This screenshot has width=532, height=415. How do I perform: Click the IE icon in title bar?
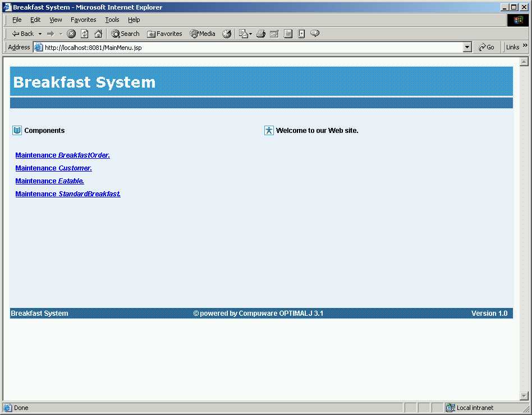7,7
